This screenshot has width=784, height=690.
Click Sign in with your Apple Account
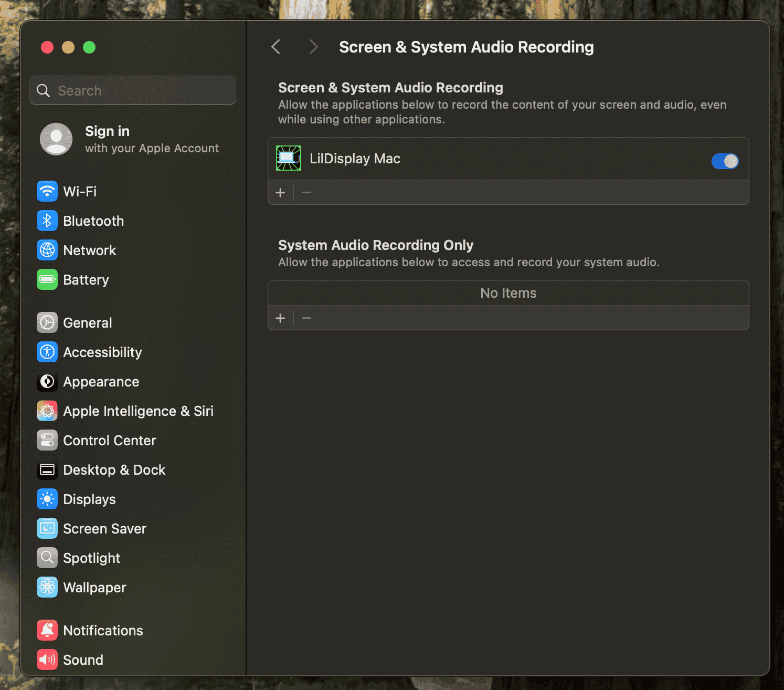click(x=131, y=139)
